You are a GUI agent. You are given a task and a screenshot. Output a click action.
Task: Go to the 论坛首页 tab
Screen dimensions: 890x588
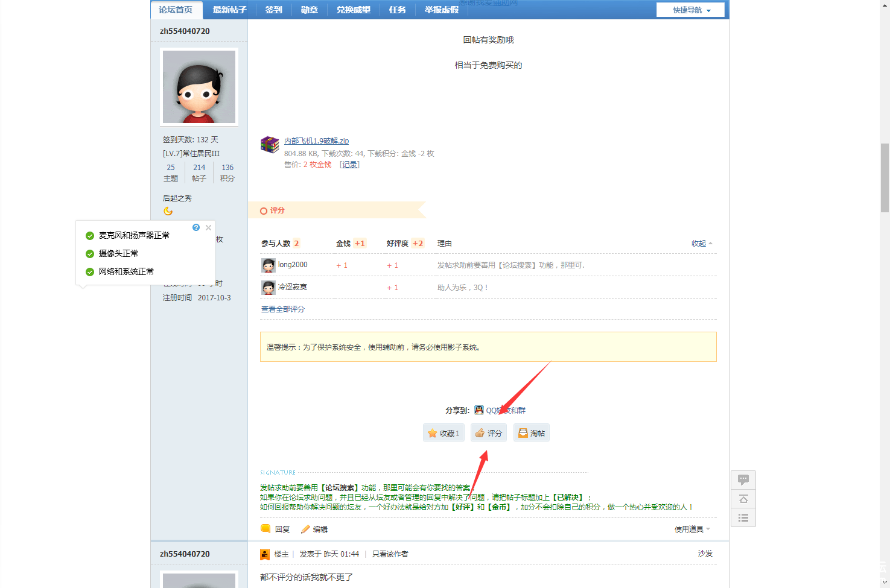(176, 10)
